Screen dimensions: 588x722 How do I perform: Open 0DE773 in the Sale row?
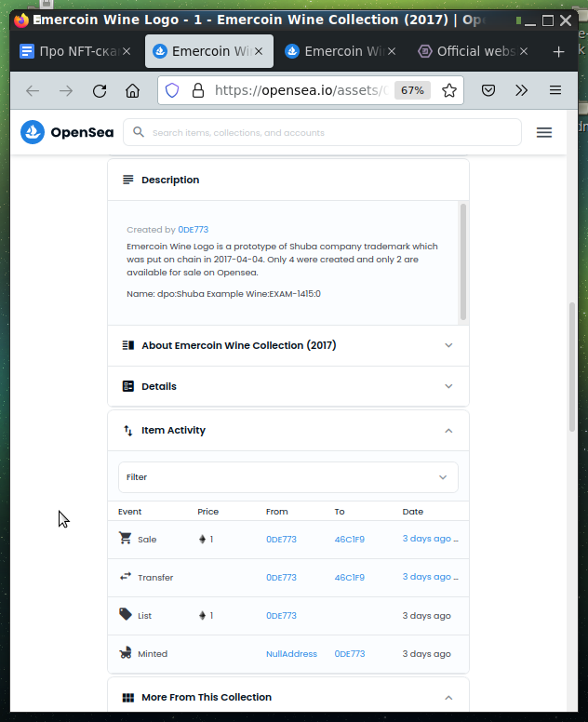coord(281,540)
